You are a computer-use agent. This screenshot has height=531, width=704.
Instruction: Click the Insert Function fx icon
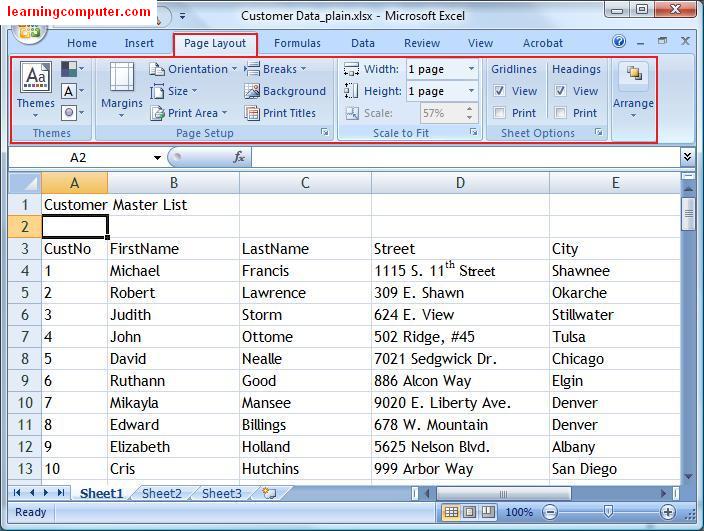(239, 157)
